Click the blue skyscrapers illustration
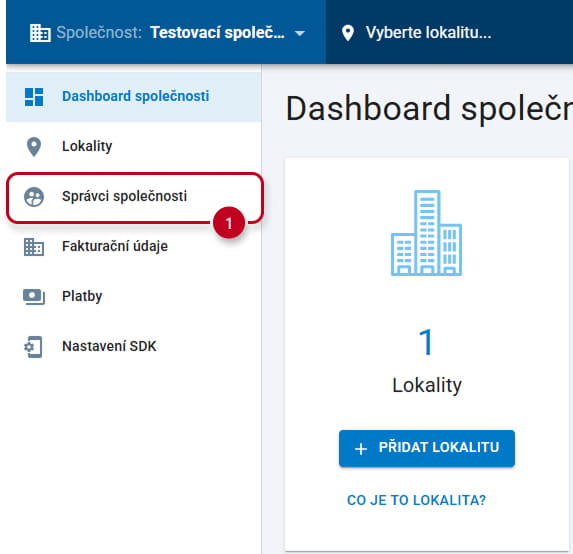Screen dimensions: 573x554 pyautogui.click(x=426, y=233)
